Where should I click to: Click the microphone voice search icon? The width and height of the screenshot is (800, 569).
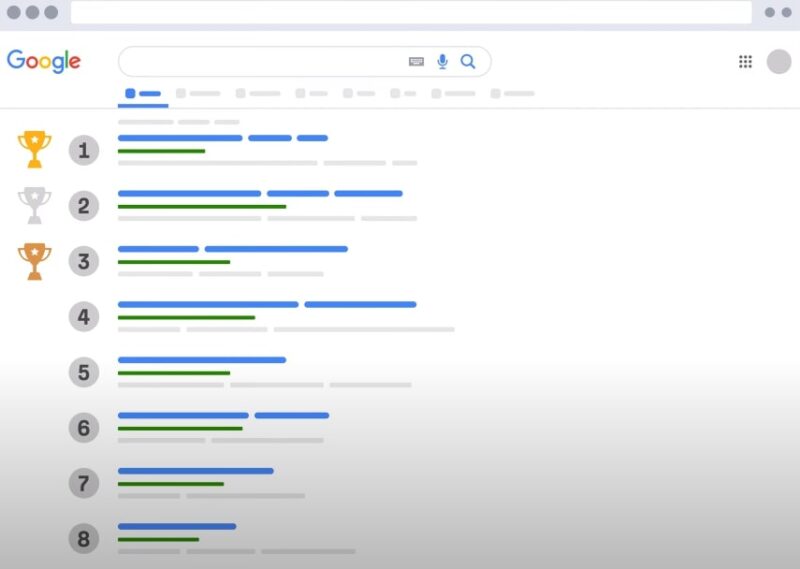(442, 62)
